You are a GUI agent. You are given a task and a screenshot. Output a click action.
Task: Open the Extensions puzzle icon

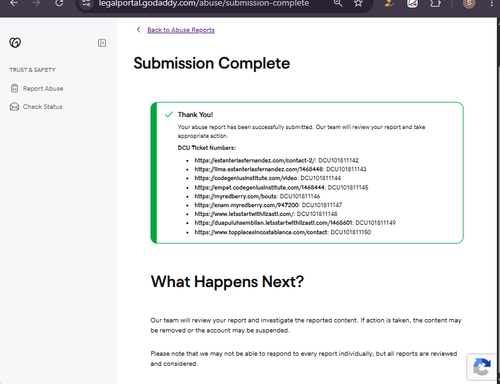click(x=435, y=3)
